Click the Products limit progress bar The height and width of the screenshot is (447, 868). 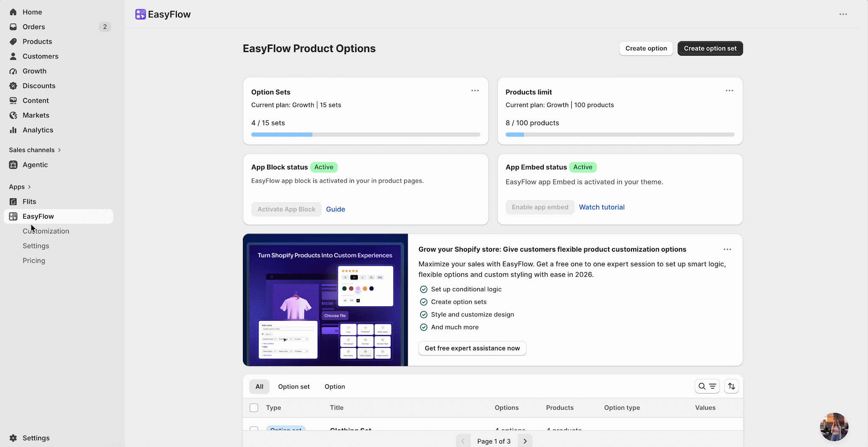coord(620,135)
